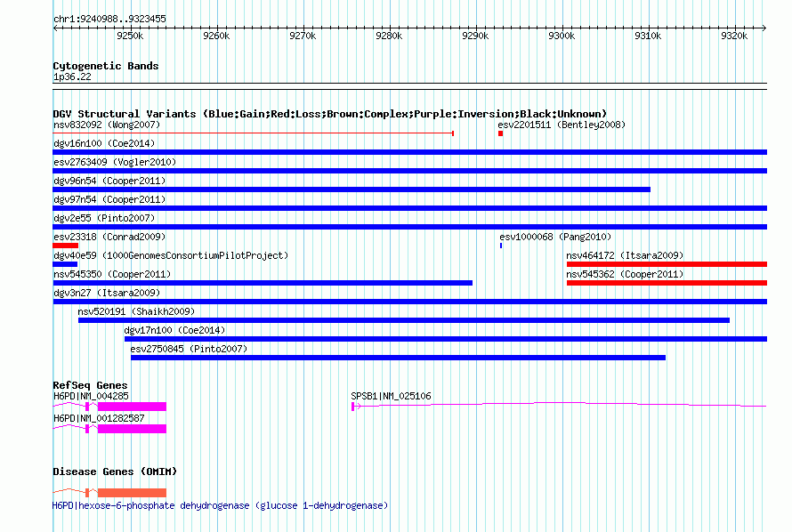Click the ruler's right arrow end
The image size is (792, 532).
tap(764, 28)
